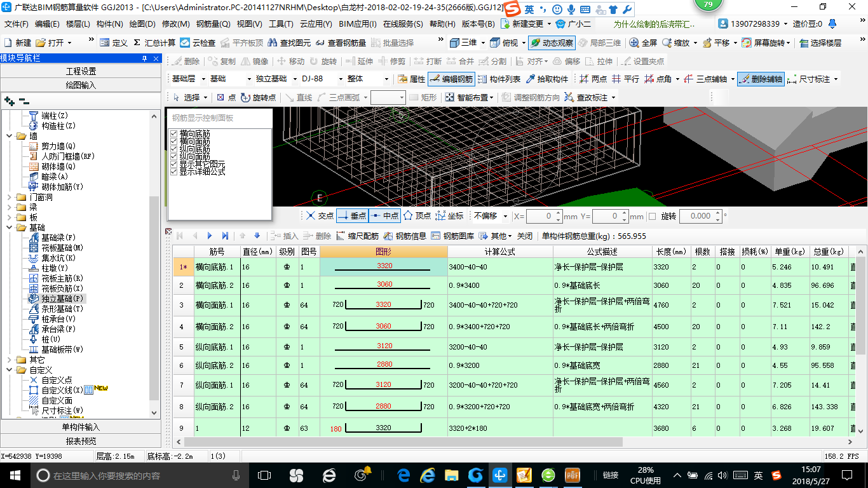Open the 工具(T) menu
The width and height of the screenshot is (868, 488).
coord(281,24)
